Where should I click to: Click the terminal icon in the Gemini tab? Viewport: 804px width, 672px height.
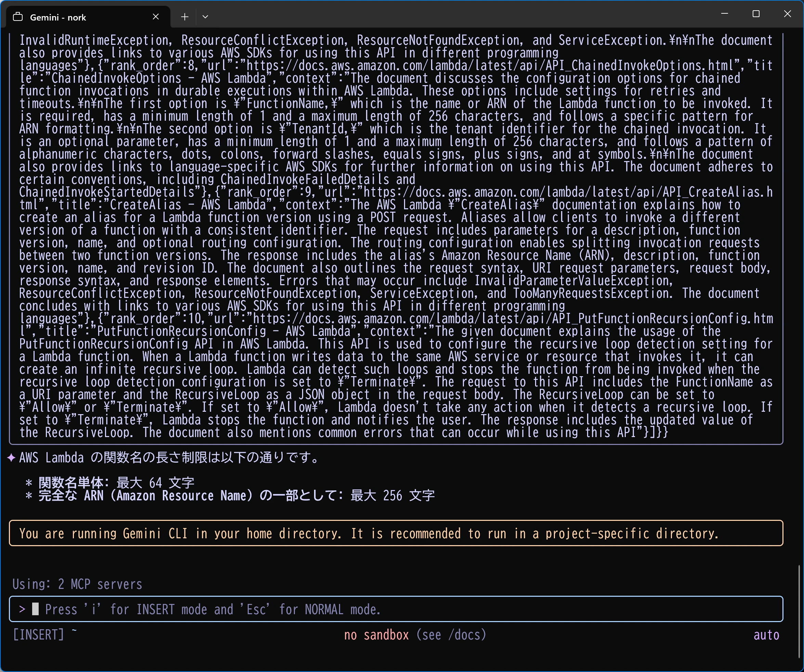(x=18, y=17)
